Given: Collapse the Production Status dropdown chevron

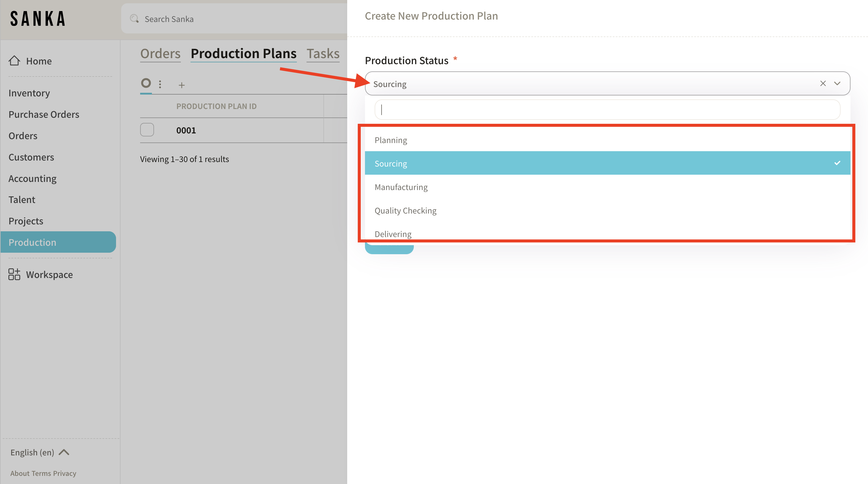Looking at the screenshot, I should click(837, 83).
